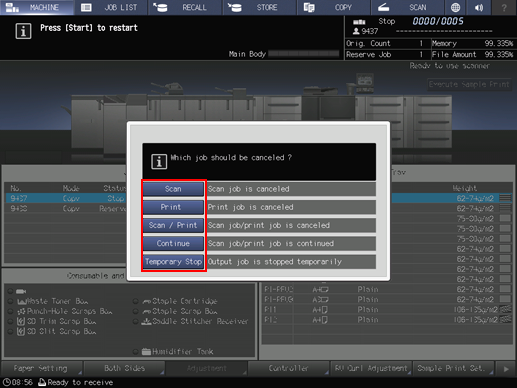Viewport: 517px width, 388px height.
Task: Select the PI1 tray row
Action: pos(387,310)
